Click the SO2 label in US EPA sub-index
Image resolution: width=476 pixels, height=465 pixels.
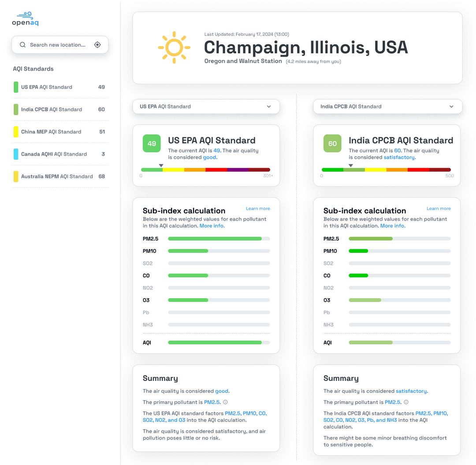click(x=148, y=263)
